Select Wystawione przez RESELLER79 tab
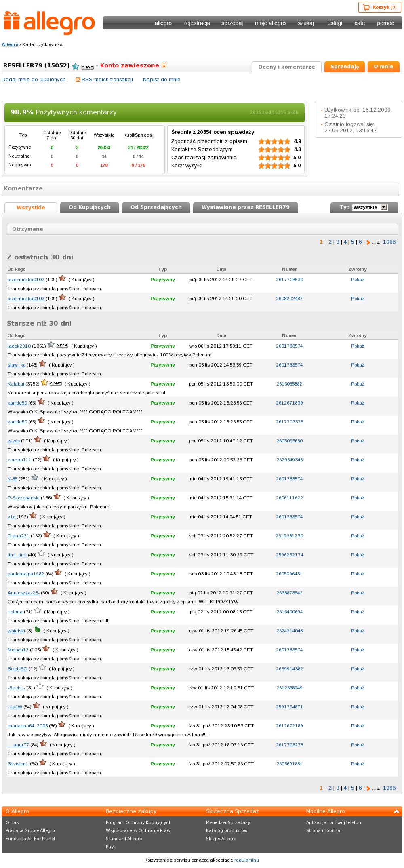The height and width of the screenshot is (868, 404). pyautogui.click(x=246, y=207)
